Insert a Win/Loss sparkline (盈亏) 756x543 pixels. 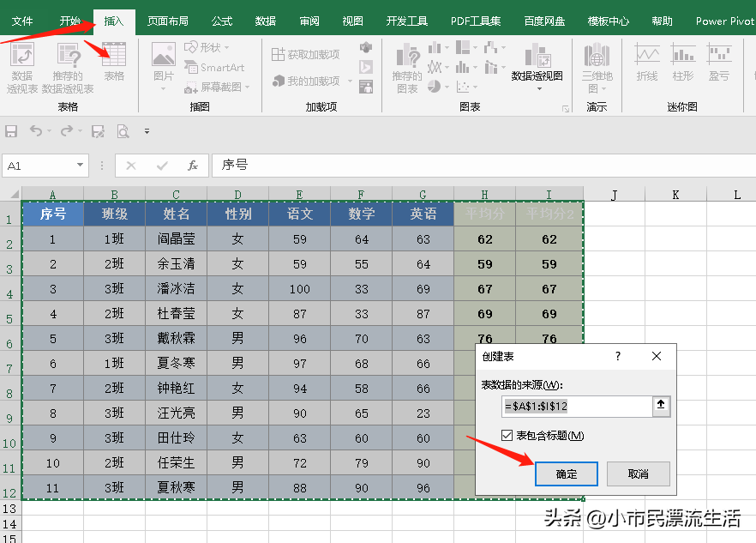pos(718,62)
